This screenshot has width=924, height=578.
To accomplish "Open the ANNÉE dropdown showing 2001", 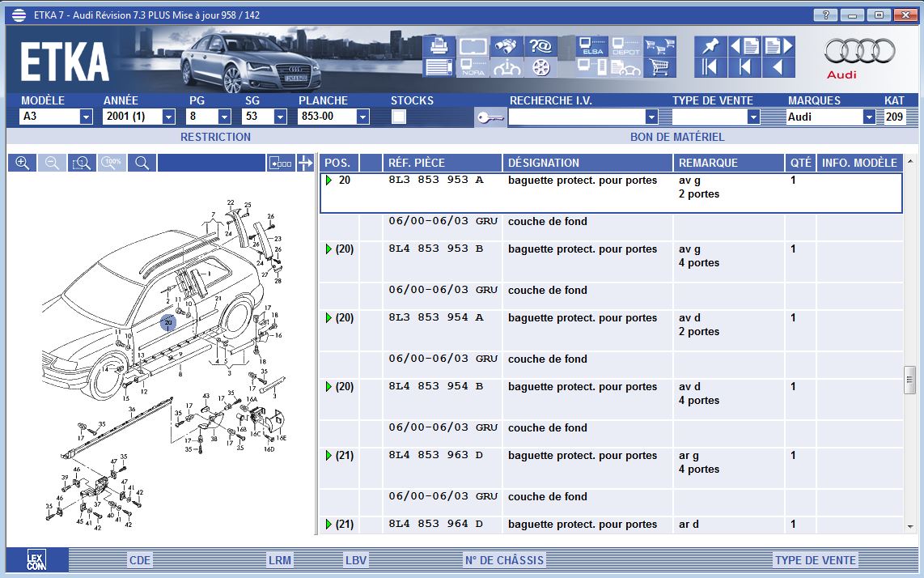I will point(168,117).
